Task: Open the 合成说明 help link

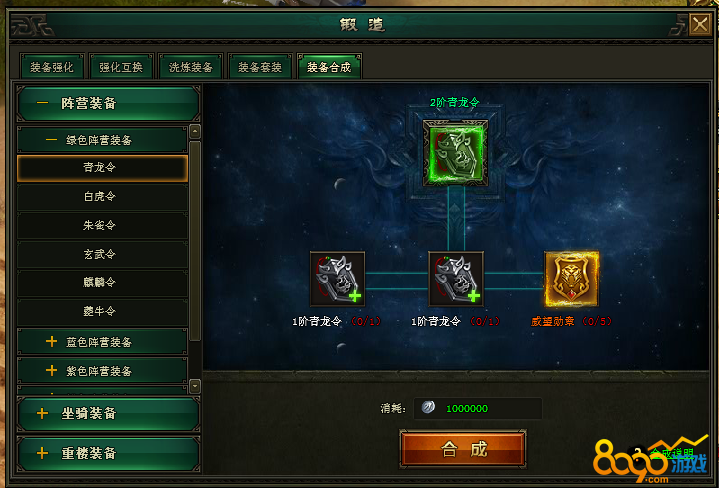Action: [x=672, y=454]
